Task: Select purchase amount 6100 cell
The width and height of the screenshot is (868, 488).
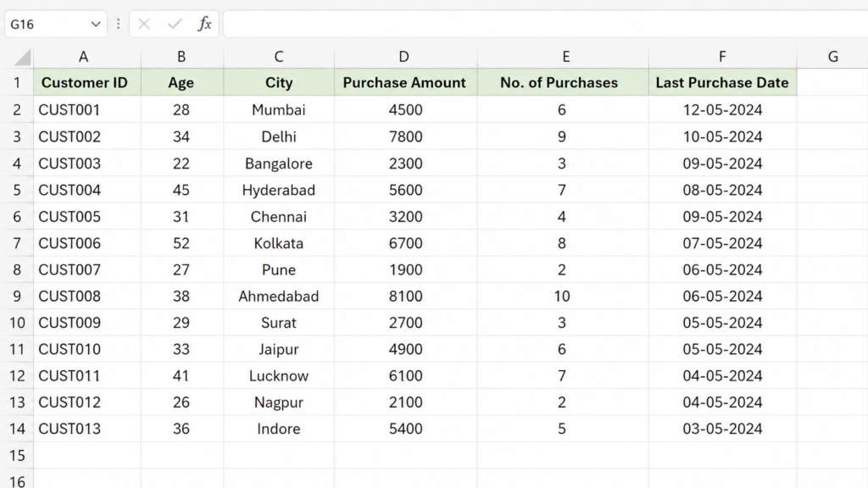Action: (x=406, y=375)
